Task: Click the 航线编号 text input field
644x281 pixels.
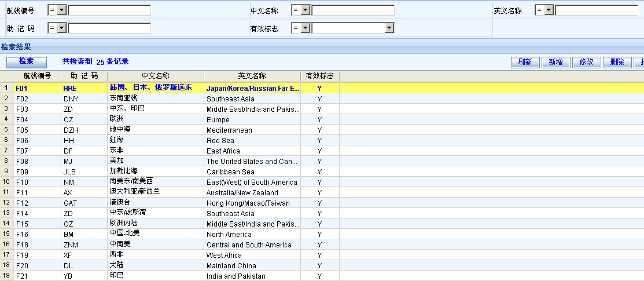Action: click(x=109, y=10)
